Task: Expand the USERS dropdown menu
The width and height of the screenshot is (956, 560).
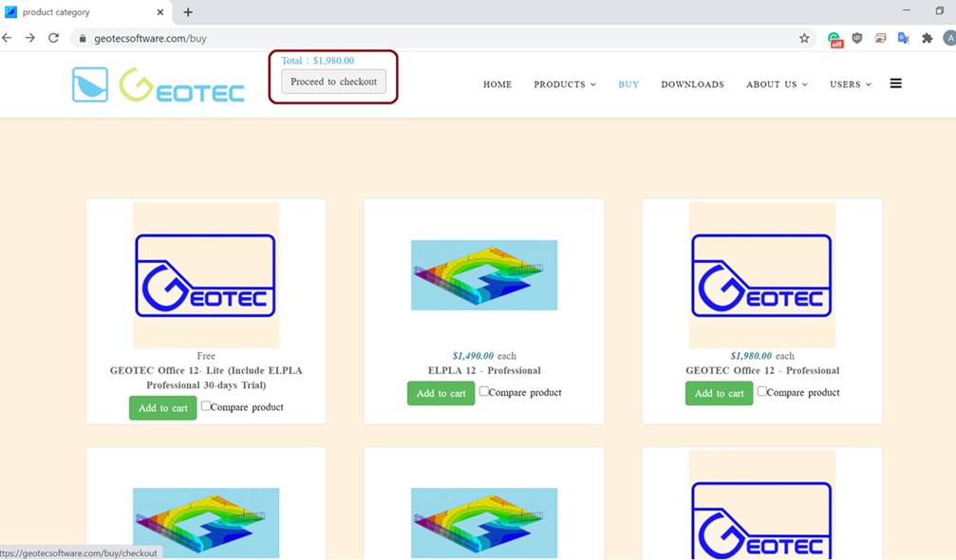Action: point(851,84)
